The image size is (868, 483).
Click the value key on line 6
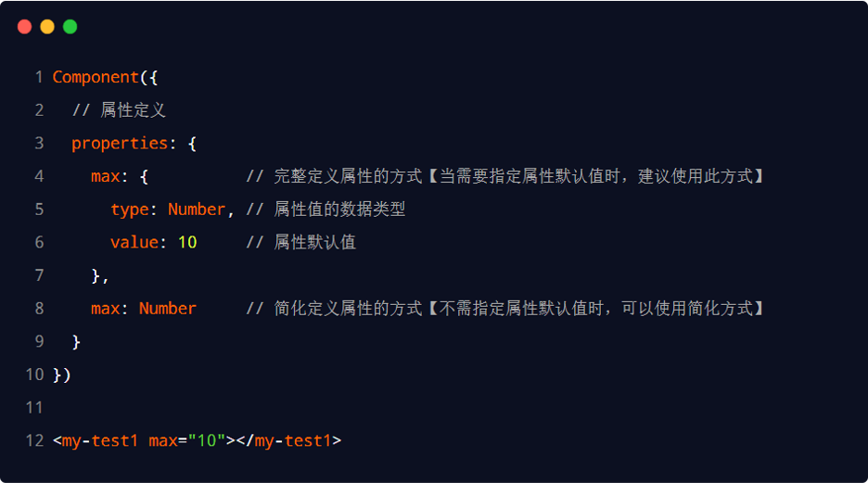[x=134, y=243]
